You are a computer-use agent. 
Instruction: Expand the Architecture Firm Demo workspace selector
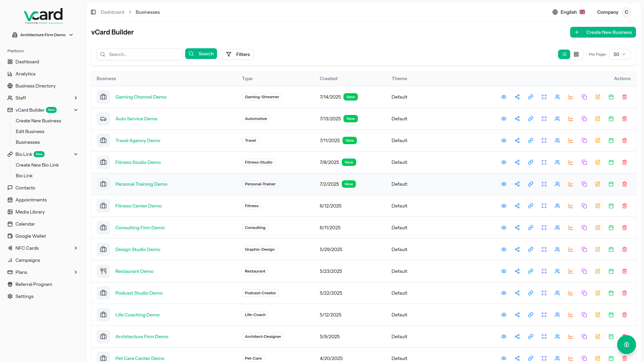pos(43,35)
